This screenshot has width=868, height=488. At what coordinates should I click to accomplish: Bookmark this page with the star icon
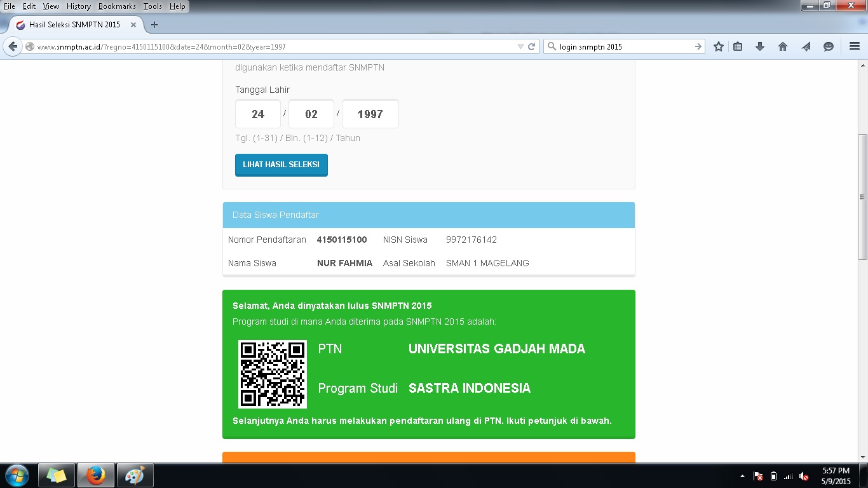[719, 46]
